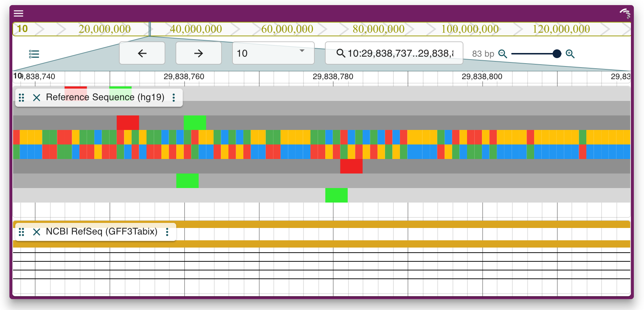Viewport: 644px width, 310px height.
Task: Click the zoom in magnifier
Action: [570, 54]
